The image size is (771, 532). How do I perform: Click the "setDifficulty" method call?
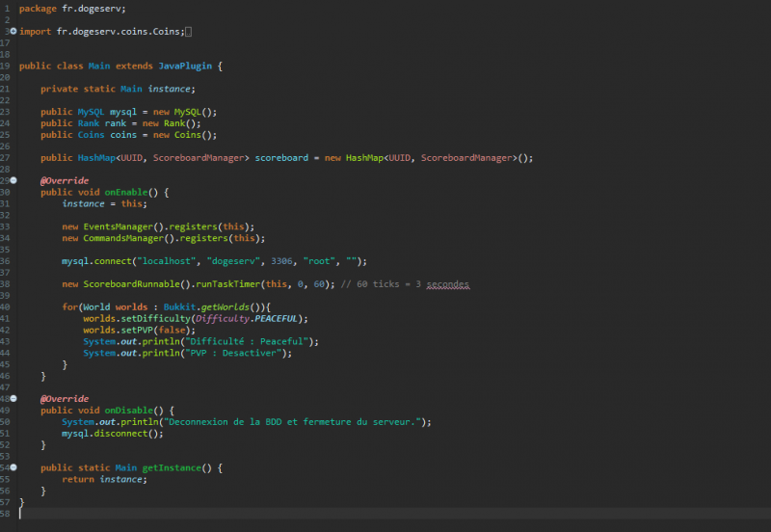pos(155,319)
